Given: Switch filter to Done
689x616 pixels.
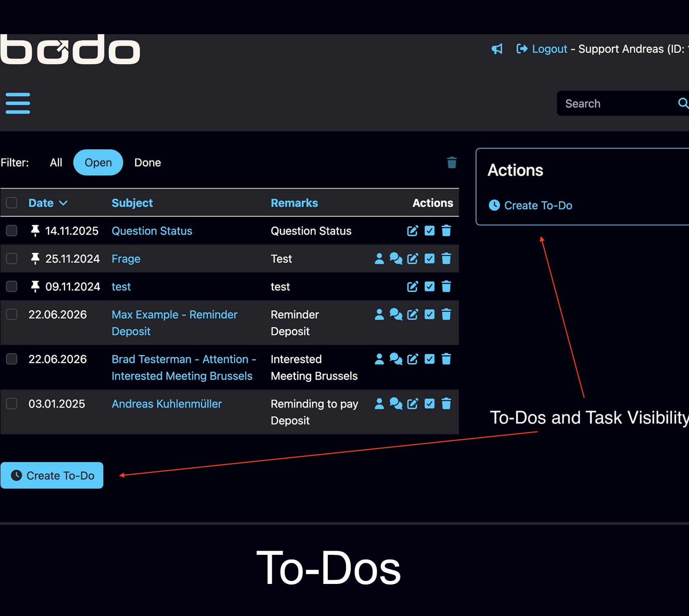Looking at the screenshot, I should pyautogui.click(x=148, y=162).
